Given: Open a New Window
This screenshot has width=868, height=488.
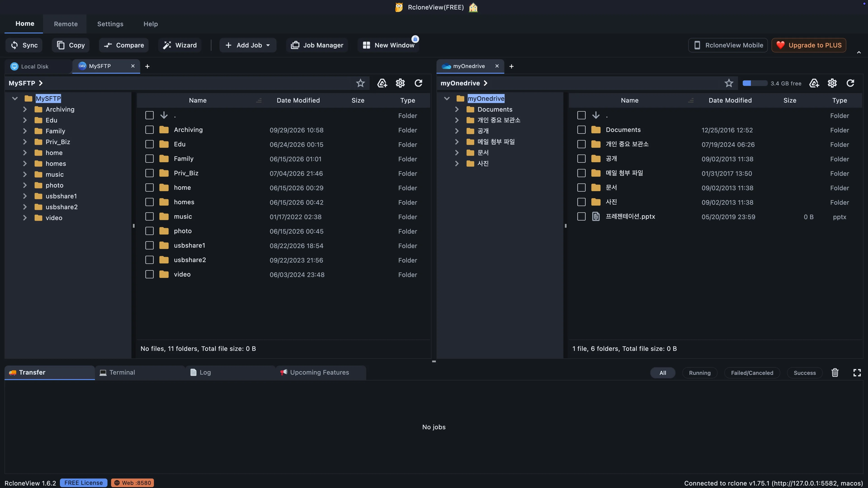Looking at the screenshot, I should [388, 45].
